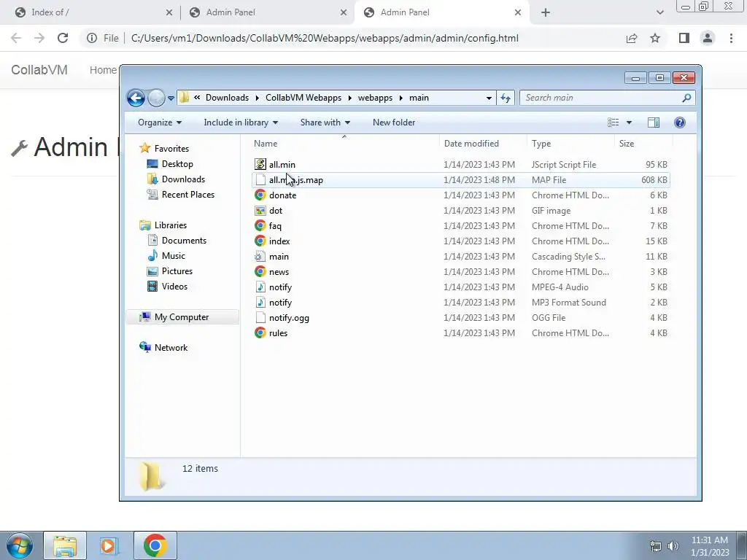This screenshot has width=747, height=560.
Task: Bookmark this page with the star
Action: point(655,38)
